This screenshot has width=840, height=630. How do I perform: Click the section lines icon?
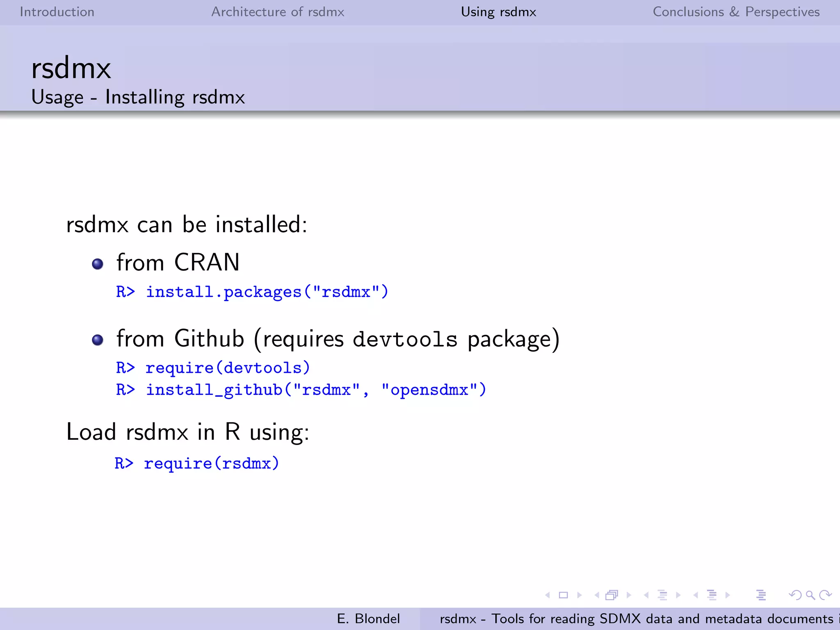(x=712, y=595)
